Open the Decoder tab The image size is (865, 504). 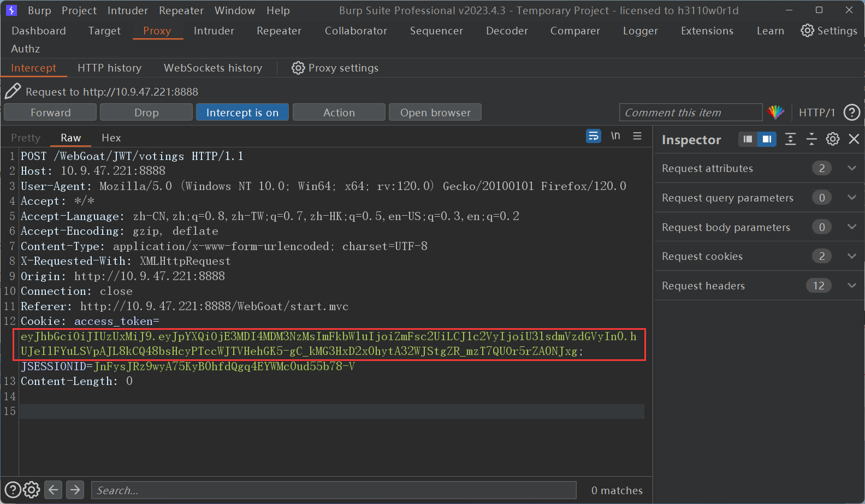(507, 31)
